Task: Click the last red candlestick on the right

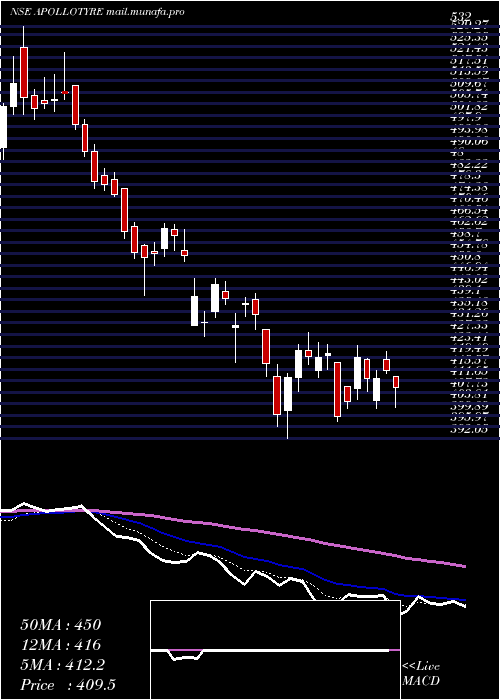Action: click(396, 382)
